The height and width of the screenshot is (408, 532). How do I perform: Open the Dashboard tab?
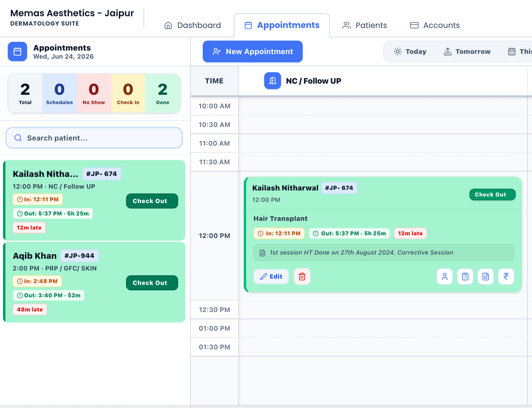[193, 25]
